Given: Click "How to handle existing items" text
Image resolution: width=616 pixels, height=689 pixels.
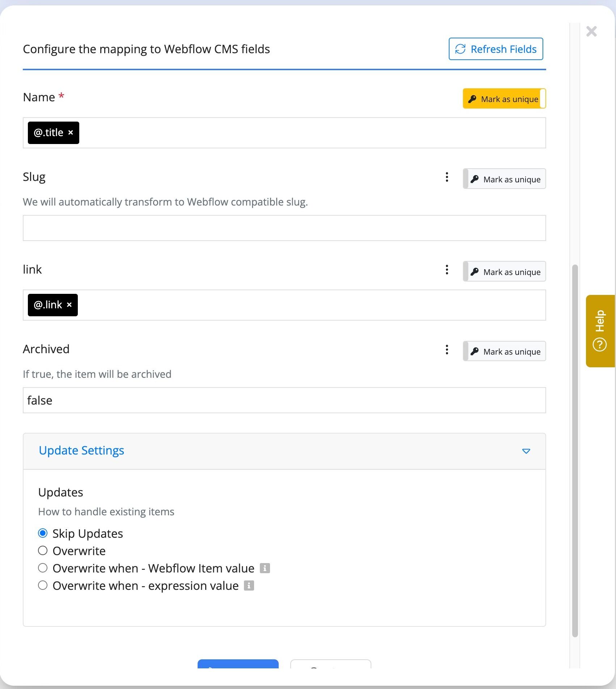Looking at the screenshot, I should click(x=106, y=512).
